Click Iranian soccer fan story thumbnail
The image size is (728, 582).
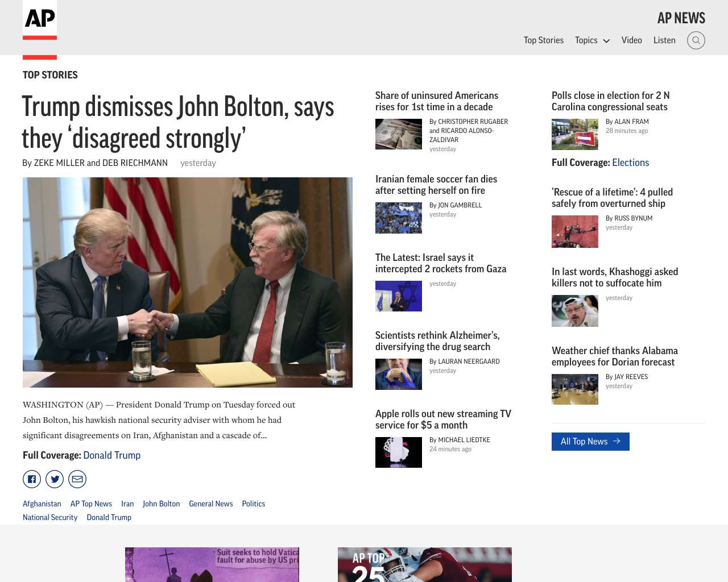pyautogui.click(x=399, y=218)
